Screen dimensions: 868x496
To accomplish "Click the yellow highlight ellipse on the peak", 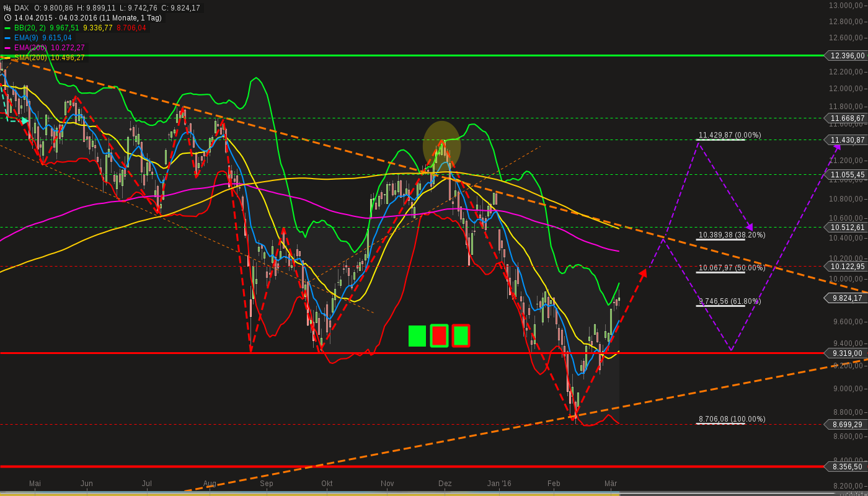I will tap(442, 146).
